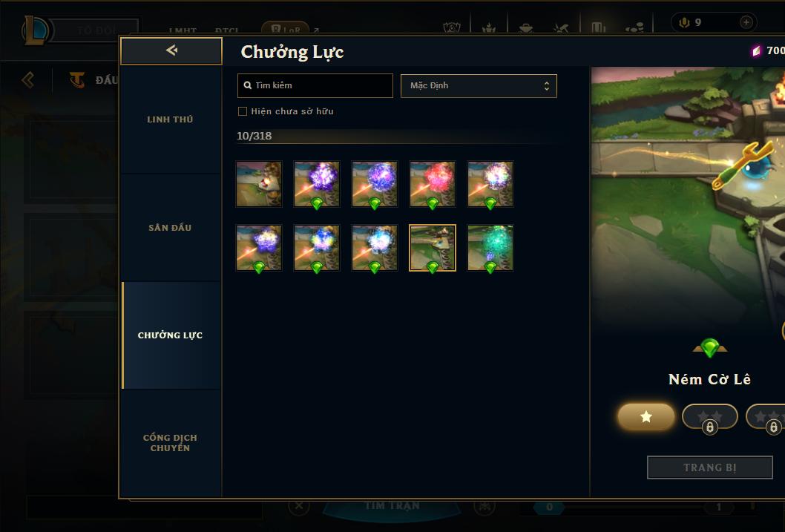Select the first default boom thumbnail
Viewport: 785px width, 532px height.
click(x=259, y=184)
